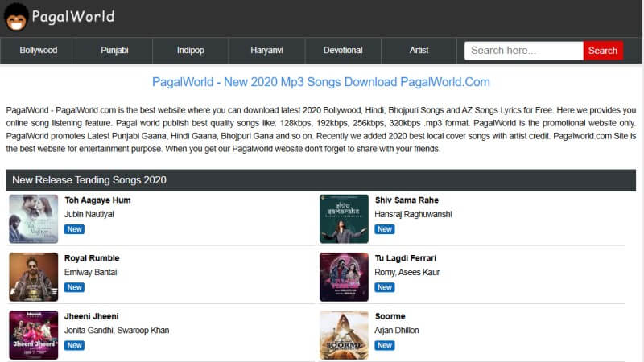The width and height of the screenshot is (644, 362).
Task: Click the red Search button
Action: [x=603, y=51]
